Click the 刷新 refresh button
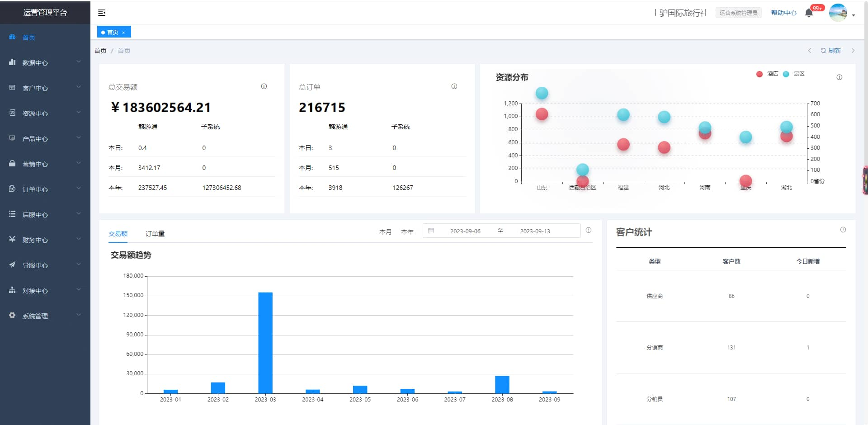868x425 pixels. 831,51
